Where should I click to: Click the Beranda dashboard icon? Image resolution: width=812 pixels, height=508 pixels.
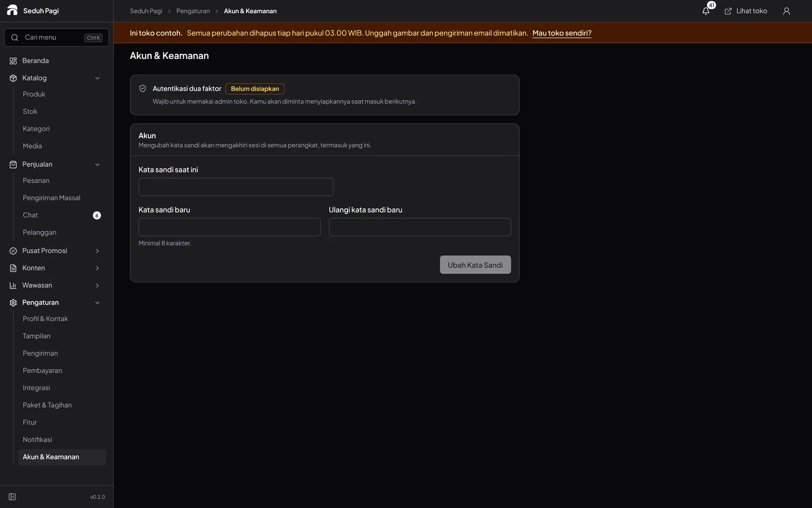13,61
